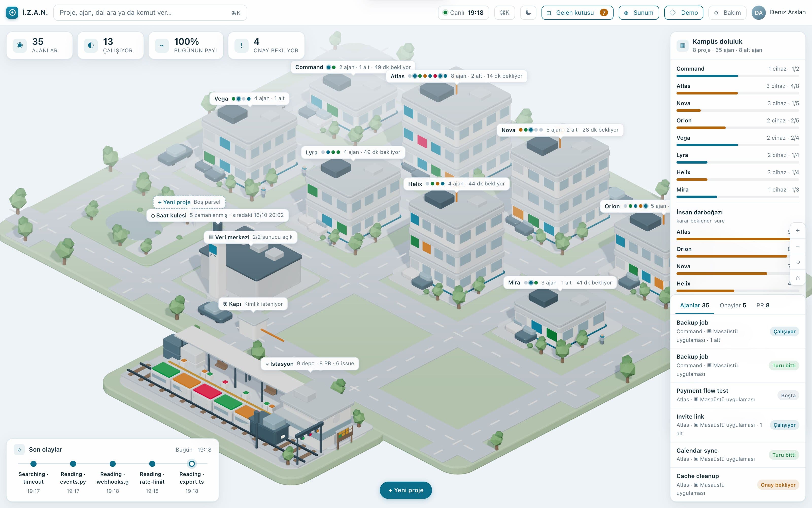The image size is (812, 508).
Task: Click the Kampüs doluluk panel icon
Action: [683, 45]
